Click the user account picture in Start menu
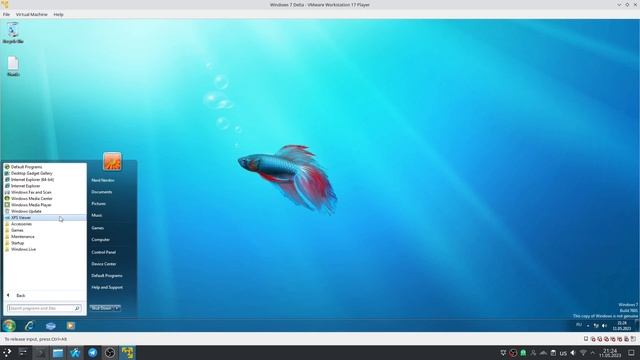 point(112,162)
